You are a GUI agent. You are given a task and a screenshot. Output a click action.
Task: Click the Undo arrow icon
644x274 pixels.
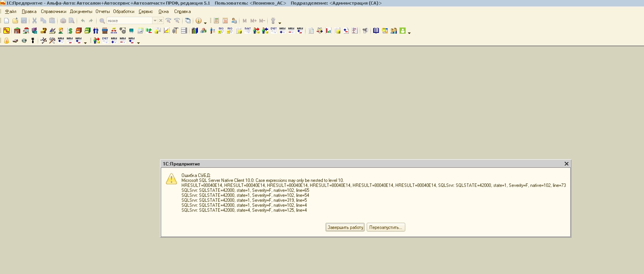point(83,21)
